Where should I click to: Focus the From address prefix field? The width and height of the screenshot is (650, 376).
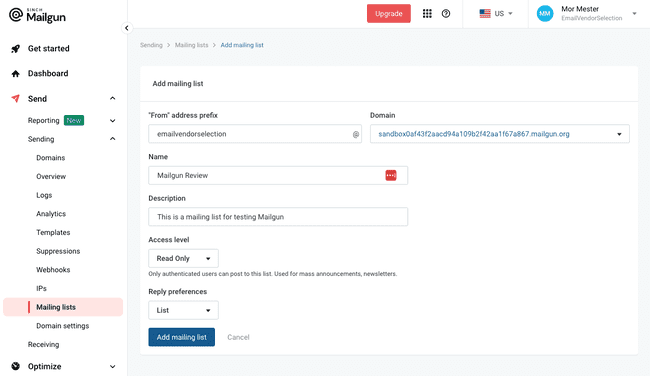(x=255, y=134)
